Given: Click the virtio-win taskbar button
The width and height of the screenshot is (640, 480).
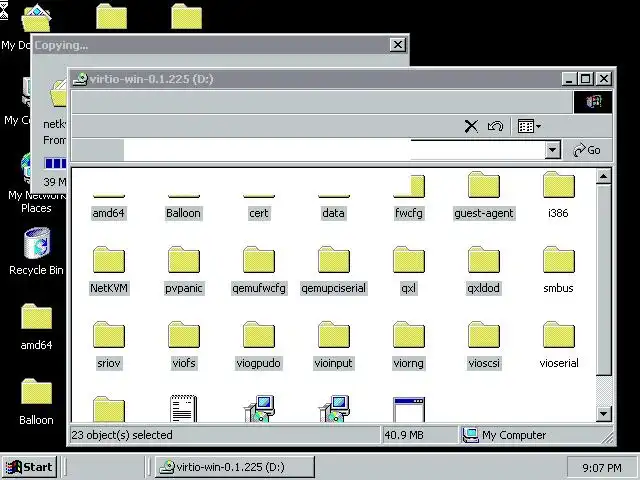Looking at the screenshot, I should [235, 467].
